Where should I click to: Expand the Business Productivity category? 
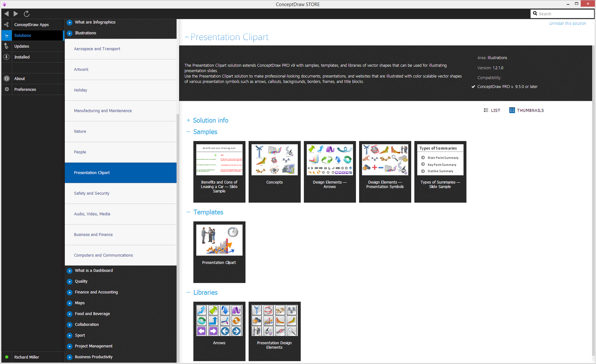tap(70, 357)
